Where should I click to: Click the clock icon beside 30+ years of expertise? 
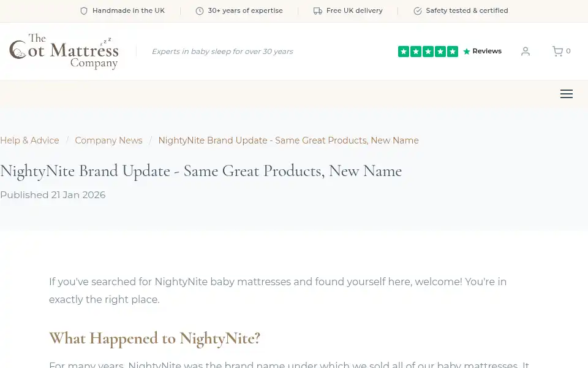click(200, 11)
